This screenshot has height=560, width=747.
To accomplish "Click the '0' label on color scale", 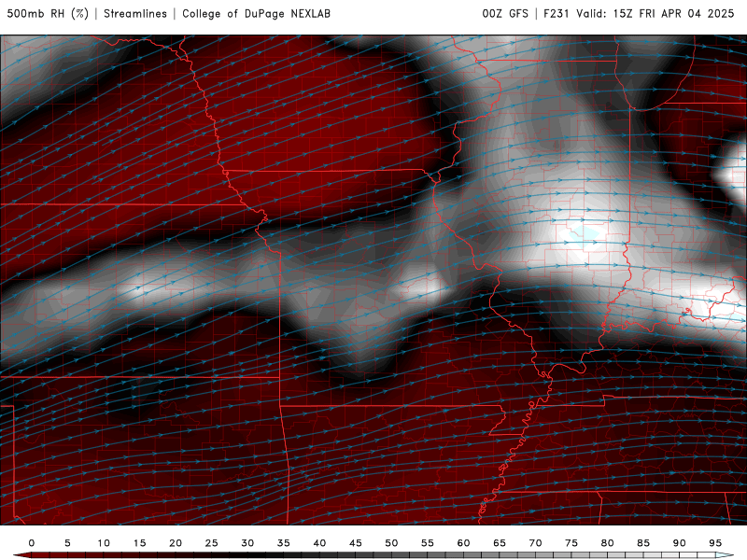I will [x=32, y=543].
